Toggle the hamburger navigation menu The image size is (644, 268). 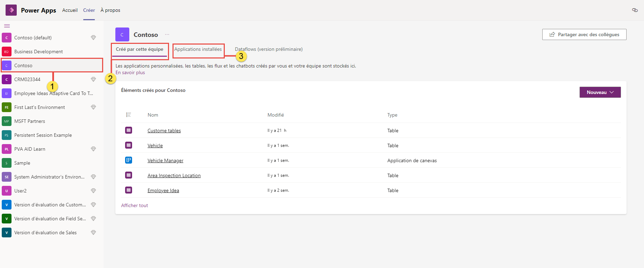click(7, 26)
